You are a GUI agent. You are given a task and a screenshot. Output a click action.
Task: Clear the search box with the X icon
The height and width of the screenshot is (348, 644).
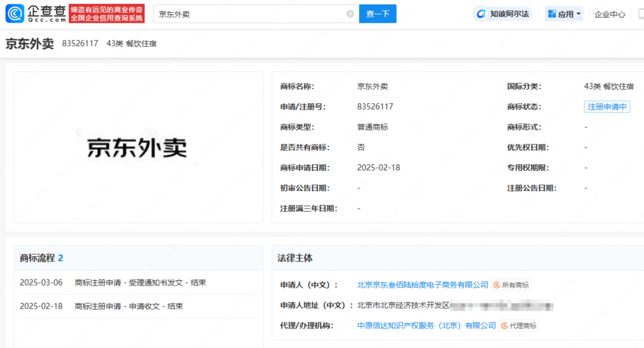coord(350,14)
